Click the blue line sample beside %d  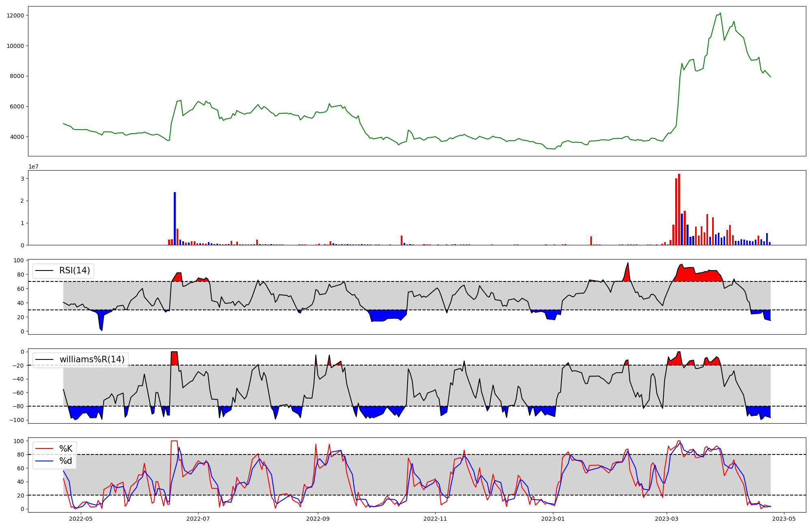(x=44, y=461)
